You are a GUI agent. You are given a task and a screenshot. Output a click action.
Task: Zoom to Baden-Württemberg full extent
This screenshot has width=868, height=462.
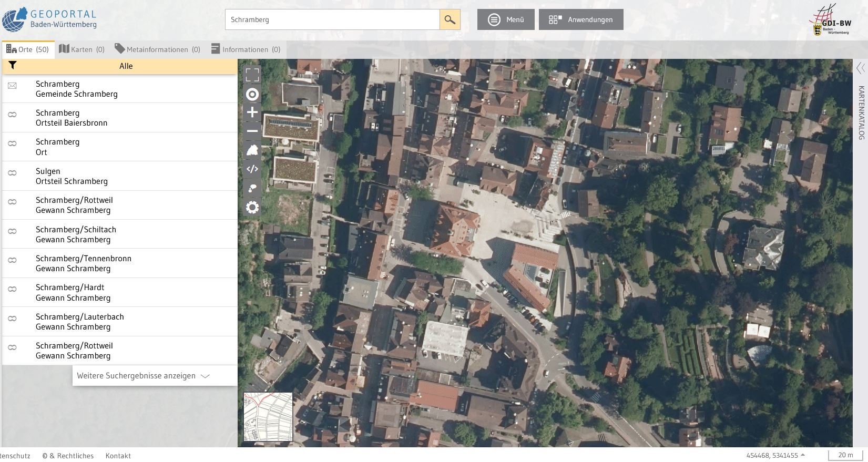pyautogui.click(x=252, y=151)
